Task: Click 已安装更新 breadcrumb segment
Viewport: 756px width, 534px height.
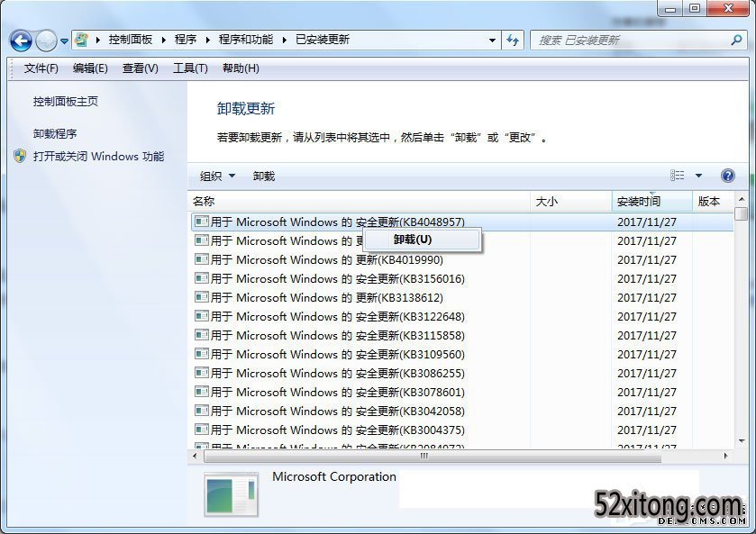Action: (322, 40)
